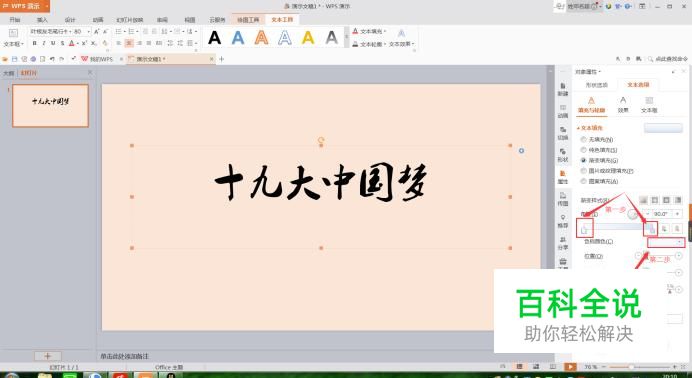
Task: Apply the yellow filled WordArt style
Action: tap(308, 37)
